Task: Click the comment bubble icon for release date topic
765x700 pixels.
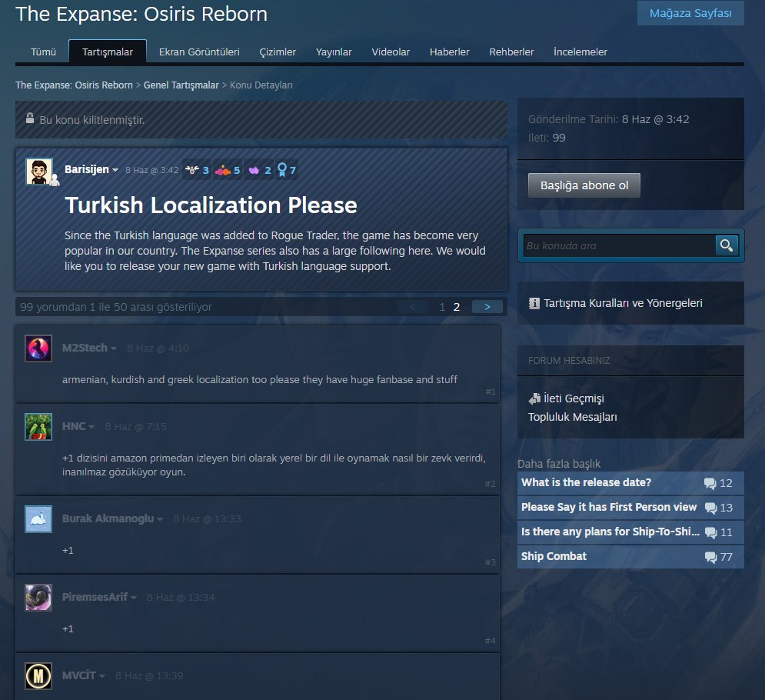Action: (710, 483)
